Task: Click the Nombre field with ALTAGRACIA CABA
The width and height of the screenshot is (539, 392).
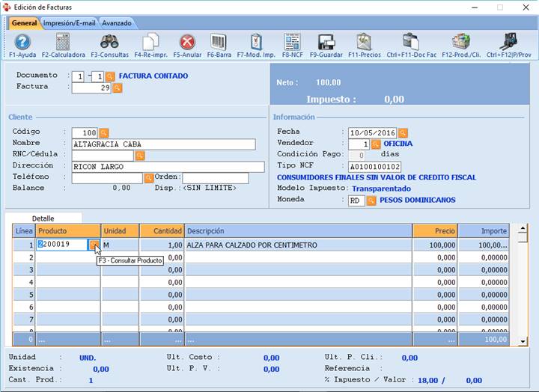Action: click(163, 144)
